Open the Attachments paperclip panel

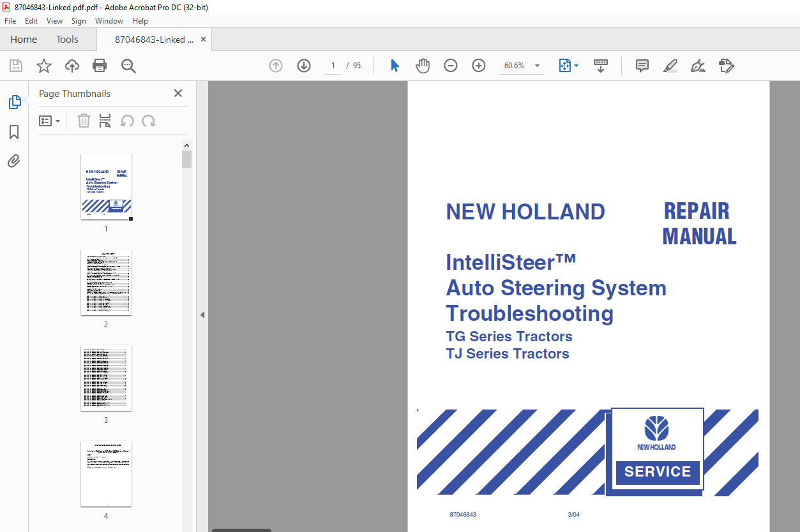pyautogui.click(x=14, y=161)
